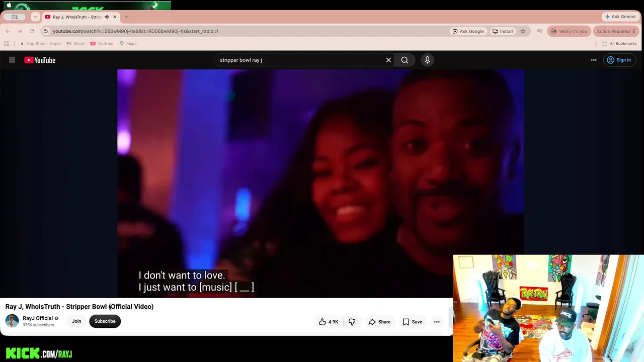Dislike the video

coord(352,322)
